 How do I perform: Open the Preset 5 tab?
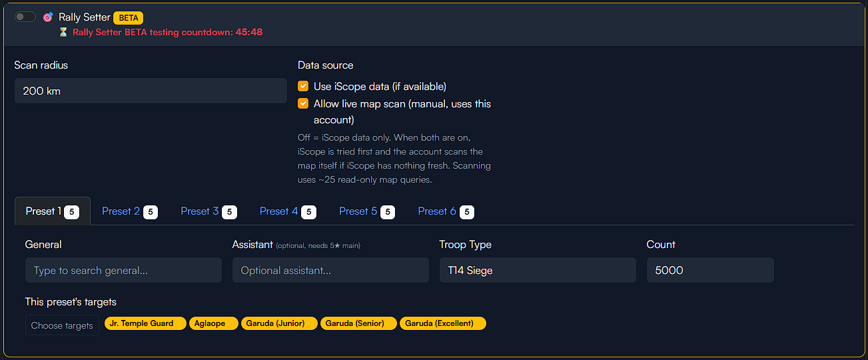(x=367, y=211)
